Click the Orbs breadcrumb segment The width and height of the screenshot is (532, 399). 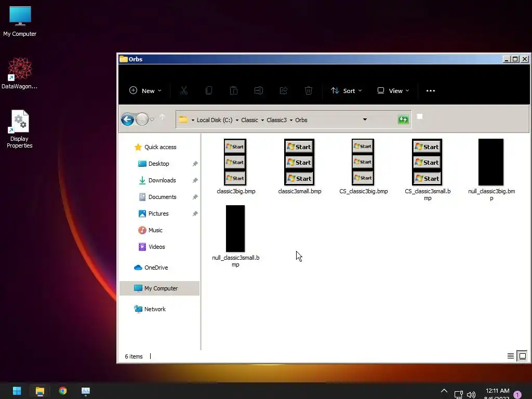301,120
